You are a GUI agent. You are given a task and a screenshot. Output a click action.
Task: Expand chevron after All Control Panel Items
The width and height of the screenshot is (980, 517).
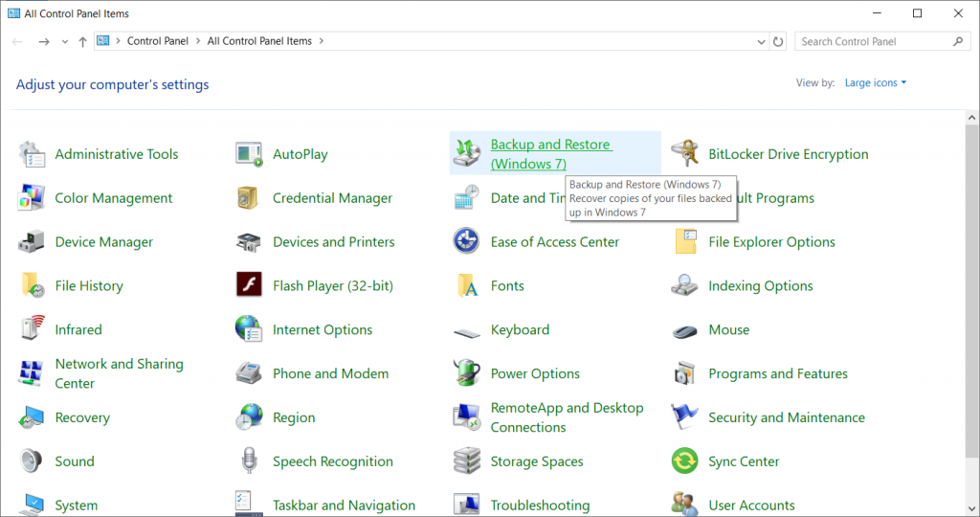[322, 41]
